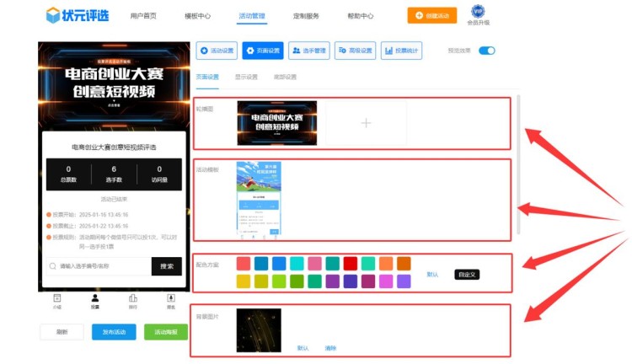This screenshot has width=632, height=364.
Task: Toggle the 预览效果 switch
Action: 487,51
